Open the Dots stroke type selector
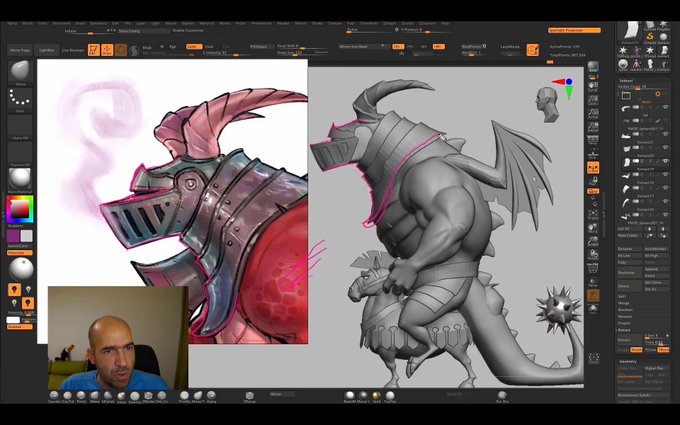Screen dimensions: 680x425 20,98
